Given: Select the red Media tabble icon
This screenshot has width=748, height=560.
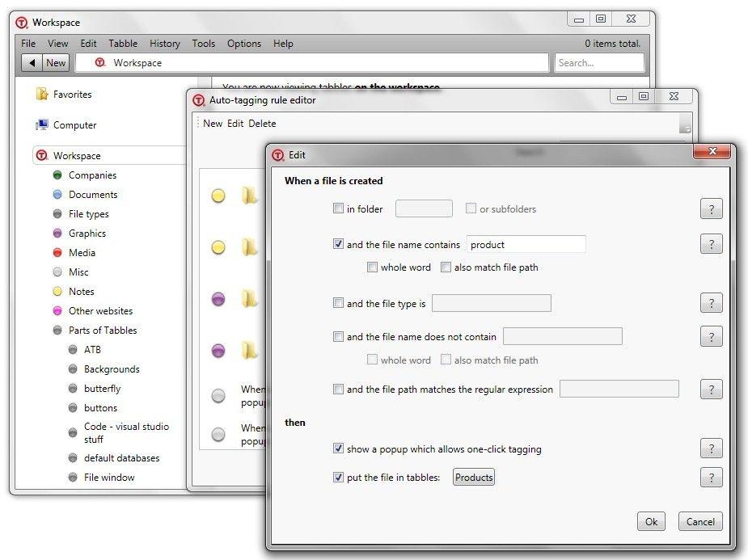Looking at the screenshot, I should click(57, 253).
